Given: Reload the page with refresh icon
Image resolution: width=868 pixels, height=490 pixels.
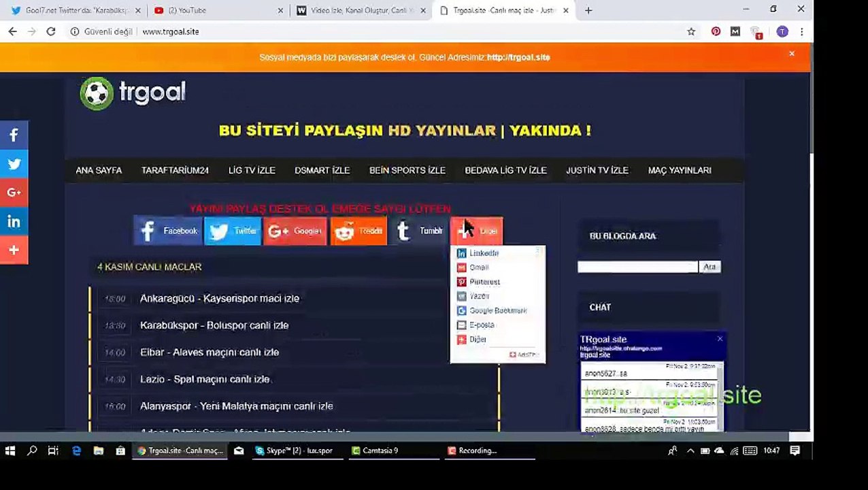Looking at the screenshot, I should [50, 31].
